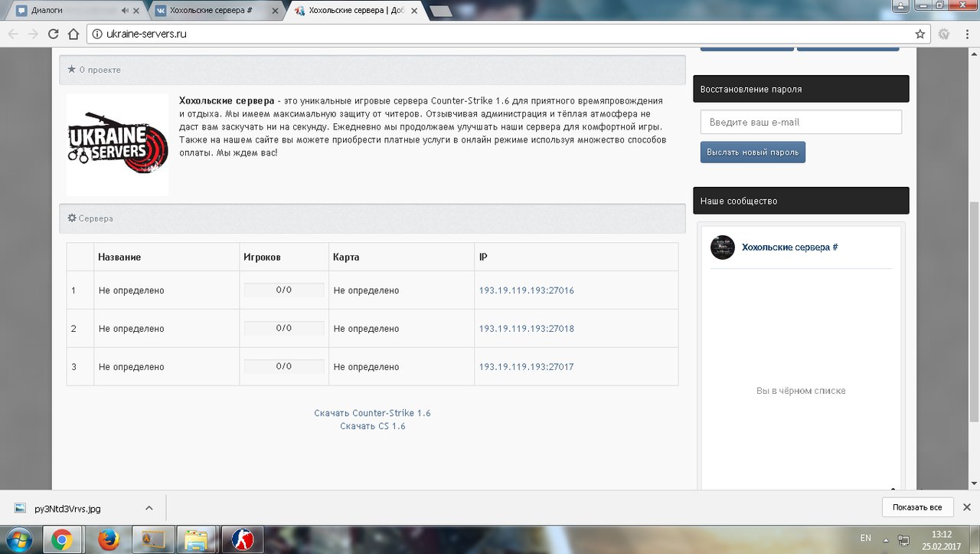Open Counter-Strike from the taskbar
Screen dimensions: 980x554
pos(242,540)
